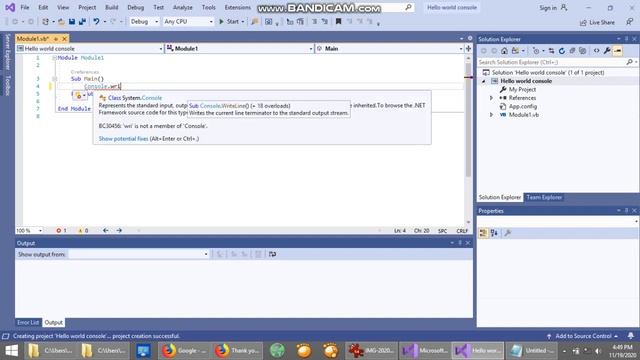This screenshot has height=360, width=640.
Task: Click the Undo arrow icon
Action: pos(96,22)
